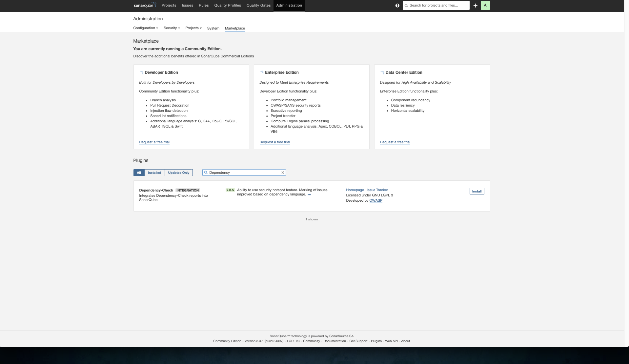Request a free trial for Developer Edition

pos(154,142)
